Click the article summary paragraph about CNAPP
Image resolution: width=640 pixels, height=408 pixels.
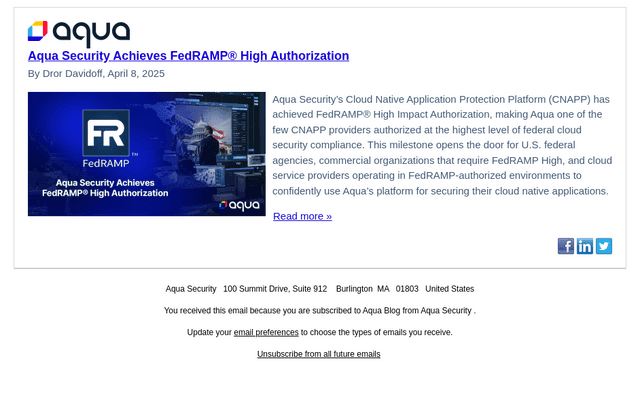click(442, 145)
